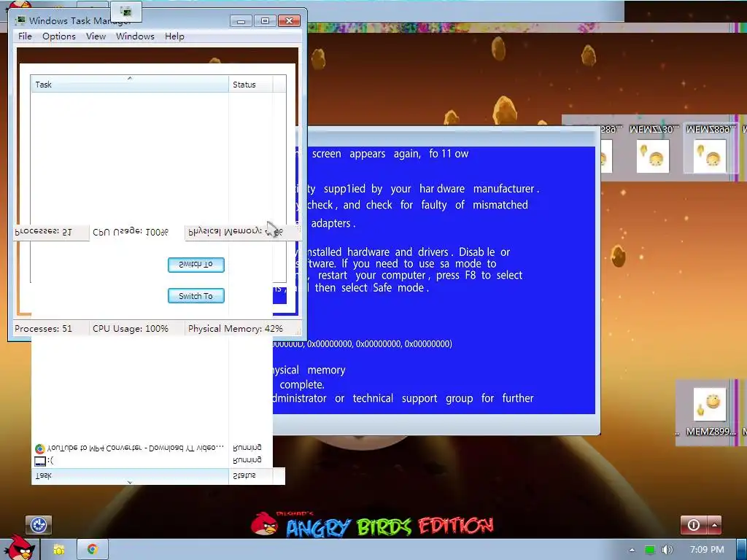Image resolution: width=747 pixels, height=560 pixels.
Task: Maximize the Windows Task Manager window
Action: point(265,21)
